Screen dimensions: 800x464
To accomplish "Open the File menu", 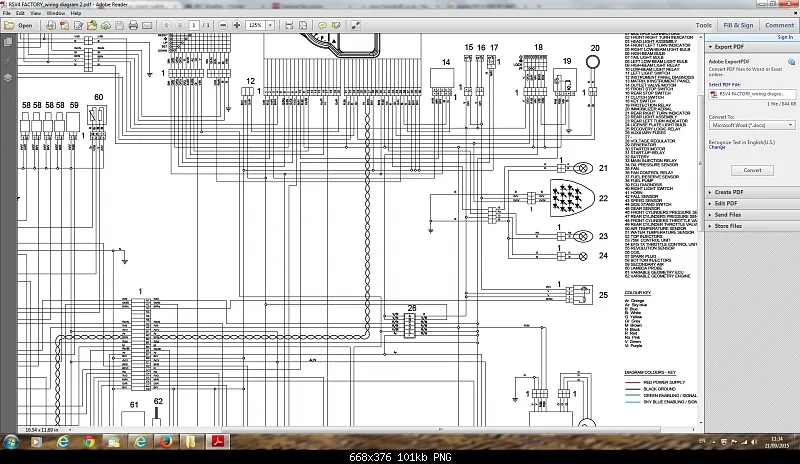I will tap(7, 13).
